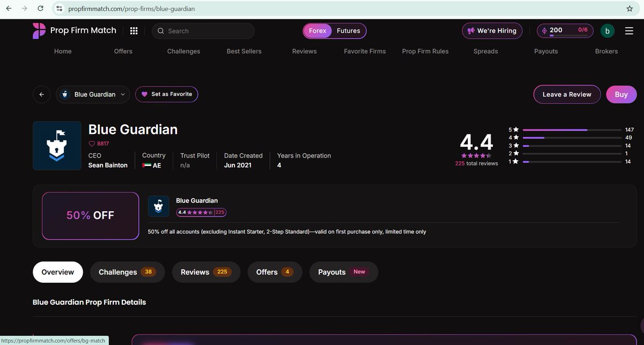This screenshot has height=345, width=644.
Task: Focus the Search input field
Action: pos(203,31)
